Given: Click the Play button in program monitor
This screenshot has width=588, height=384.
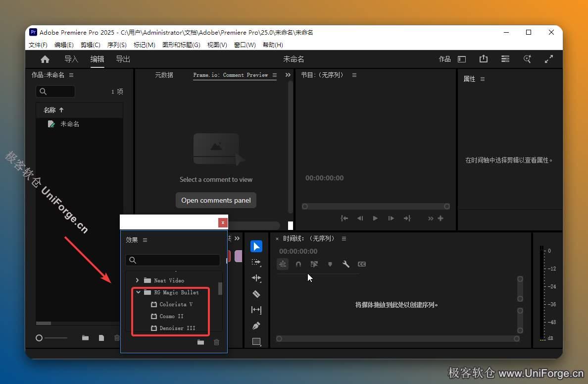Looking at the screenshot, I should pyautogui.click(x=375, y=218).
